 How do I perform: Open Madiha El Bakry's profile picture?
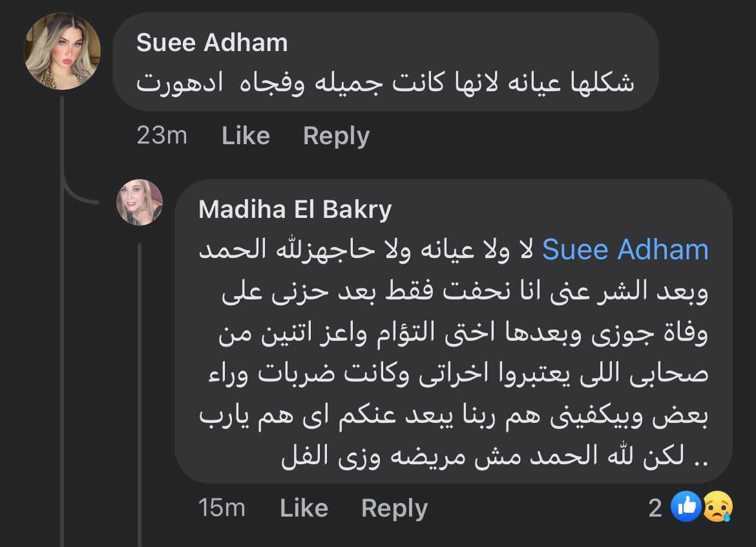click(x=140, y=202)
